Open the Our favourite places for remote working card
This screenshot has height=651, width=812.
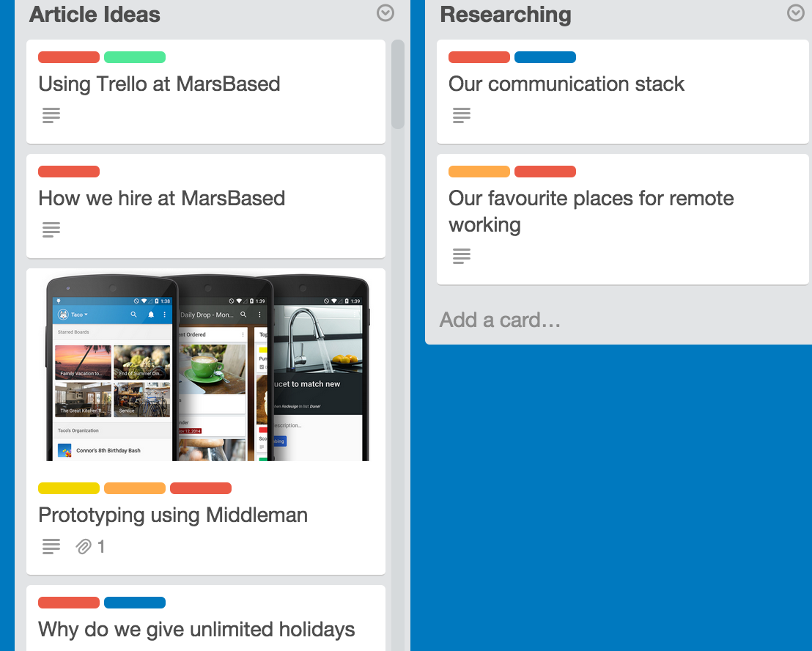tap(591, 211)
